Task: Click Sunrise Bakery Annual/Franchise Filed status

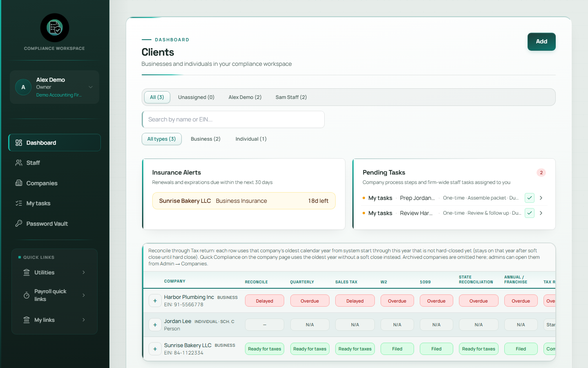Action: point(521,349)
